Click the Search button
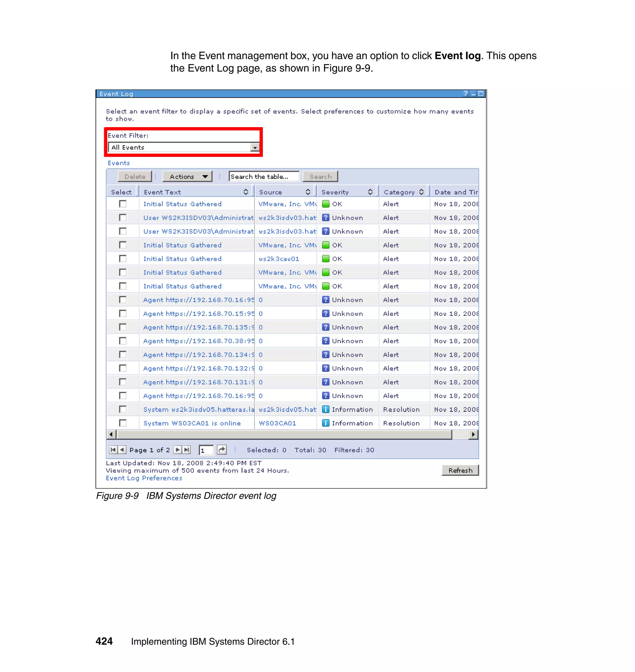The height and width of the screenshot is (672, 635). tap(321, 176)
